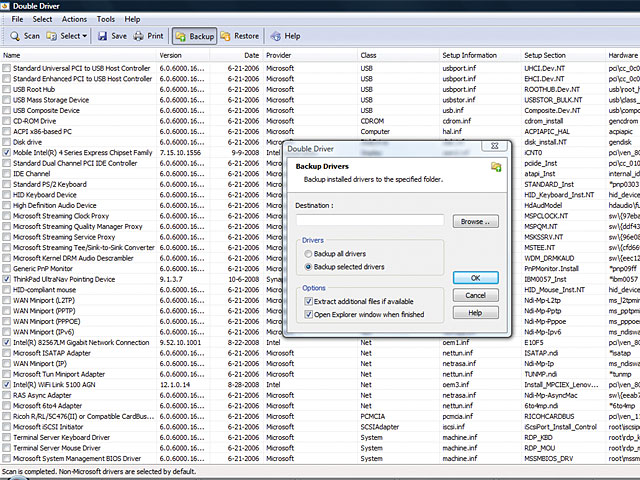Click the Browse button for the destination

(475, 221)
